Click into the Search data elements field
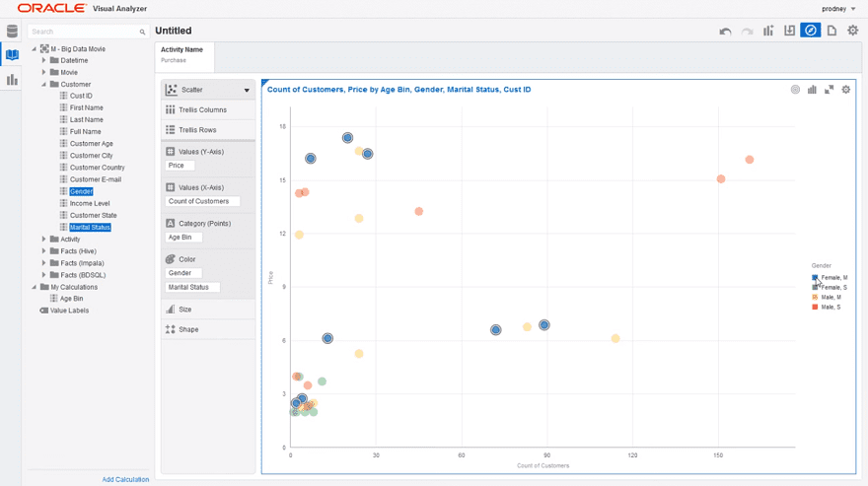The height and width of the screenshot is (486, 868). tap(84, 32)
